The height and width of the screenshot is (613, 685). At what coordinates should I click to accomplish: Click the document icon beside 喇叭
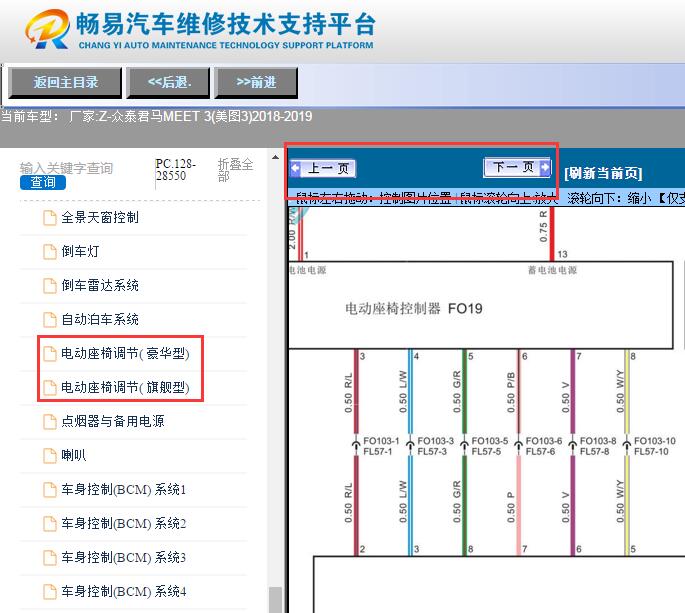50,456
